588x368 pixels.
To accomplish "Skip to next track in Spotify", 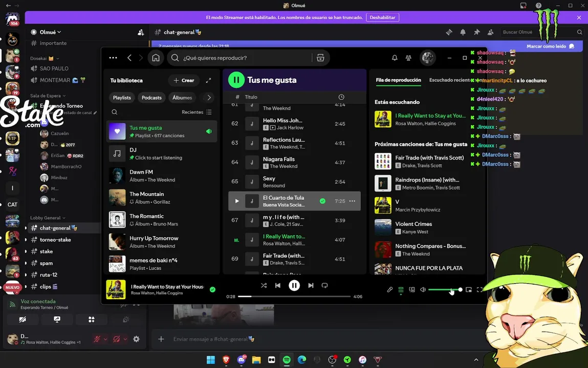I will 311,285.
